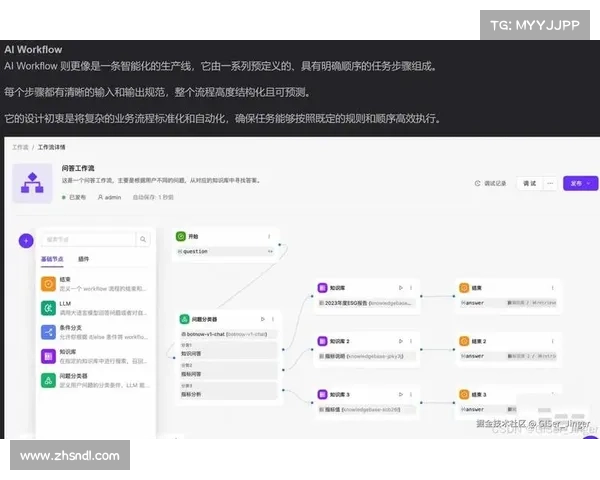Viewport: 600px width, 480px height.
Task: Select the orange 结束 node in node list
Action: (x=48, y=284)
